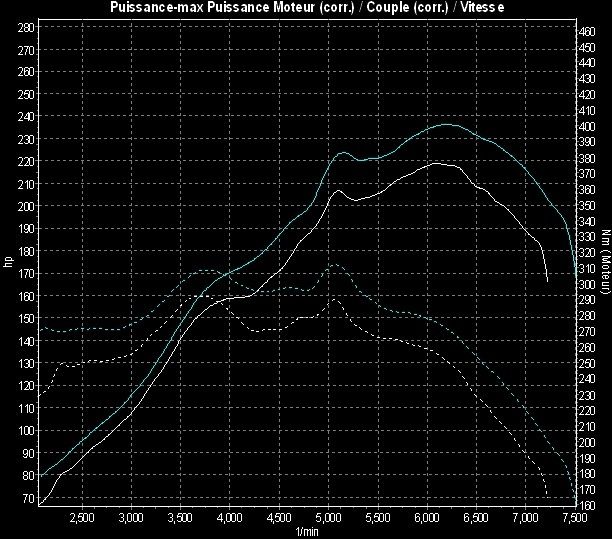Select the "160" value on Nm axis
The image size is (612, 539).
click(x=588, y=505)
